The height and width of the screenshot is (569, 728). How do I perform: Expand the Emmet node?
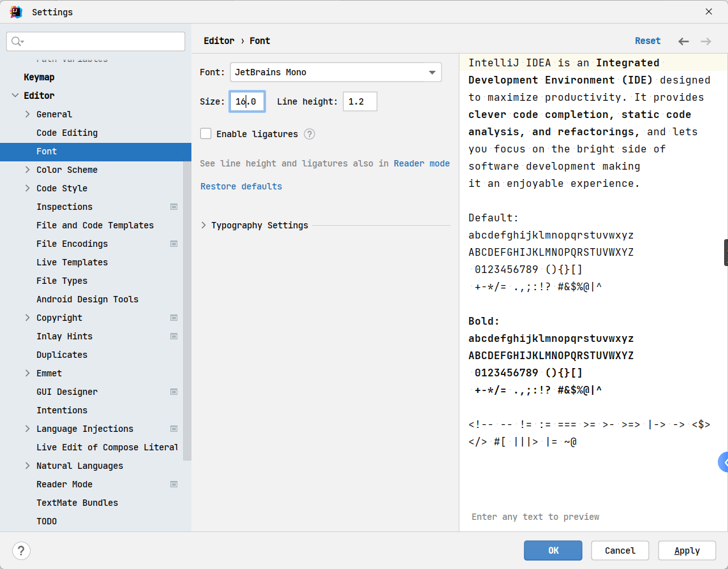pos(27,374)
